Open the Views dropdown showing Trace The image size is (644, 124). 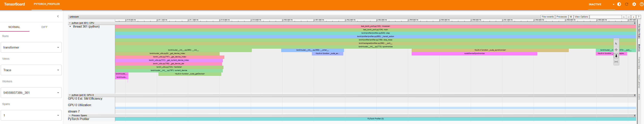click(31, 70)
